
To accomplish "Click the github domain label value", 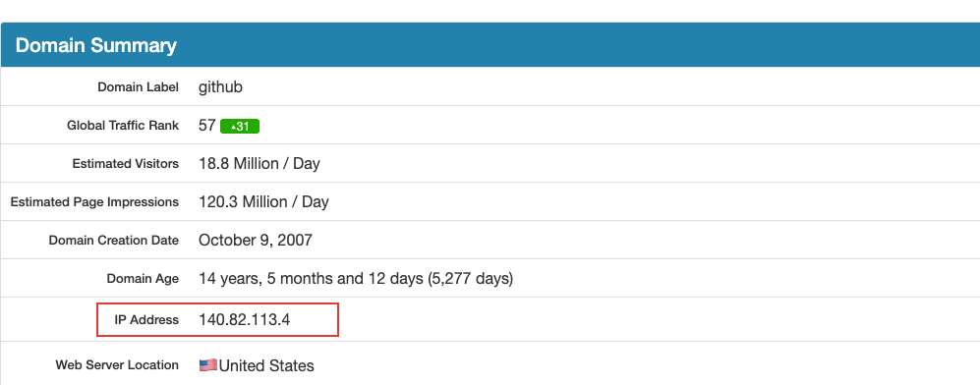I will pos(220,87).
